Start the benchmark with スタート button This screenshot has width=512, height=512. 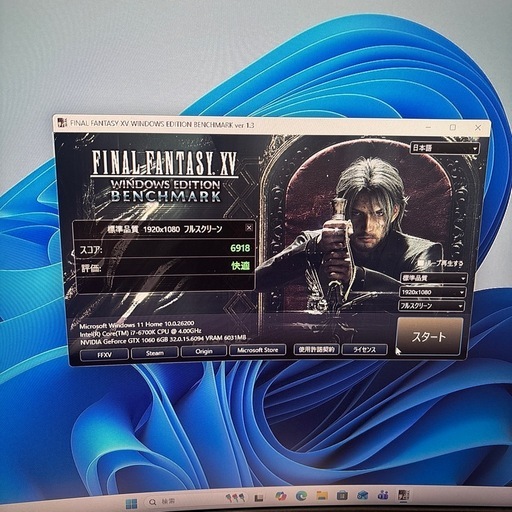[x=430, y=336]
